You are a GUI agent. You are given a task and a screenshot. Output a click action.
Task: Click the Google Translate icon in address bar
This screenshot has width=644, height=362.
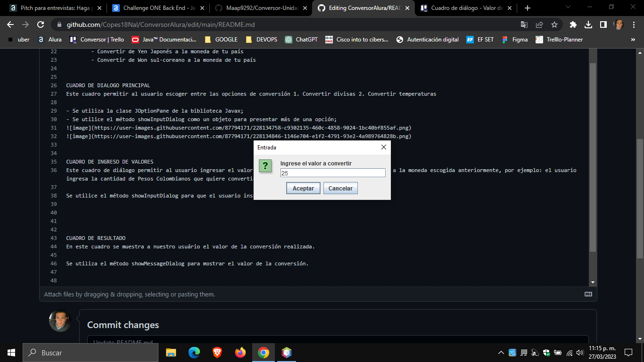[x=523, y=26]
